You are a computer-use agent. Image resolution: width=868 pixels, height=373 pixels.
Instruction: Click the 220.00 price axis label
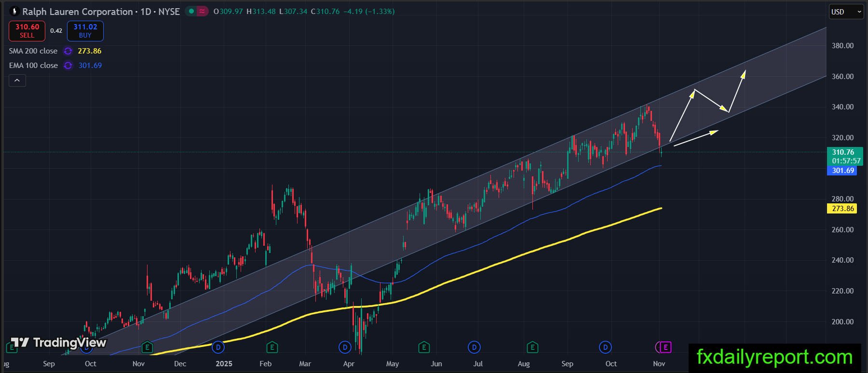(x=843, y=291)
